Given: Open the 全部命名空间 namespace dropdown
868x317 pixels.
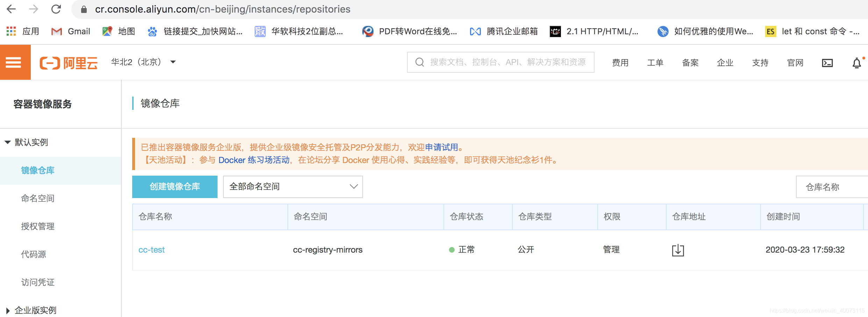Looking at the screenshot, I should (x=293, y=187).
